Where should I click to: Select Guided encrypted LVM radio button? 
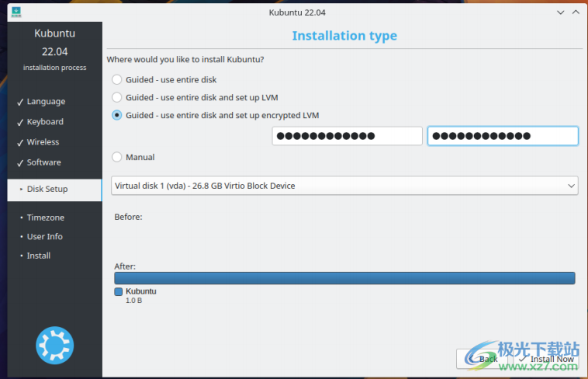(116, 115)
